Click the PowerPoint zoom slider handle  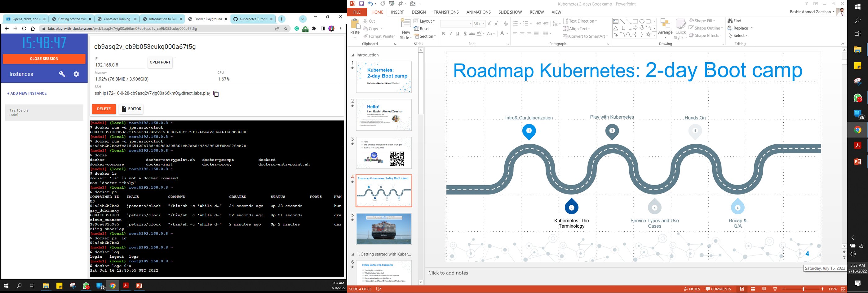[803, 289]
